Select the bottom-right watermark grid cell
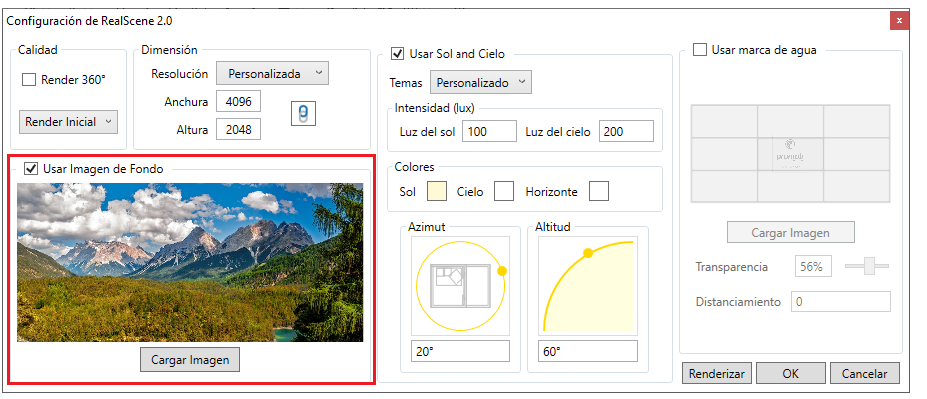The image size is (927, 399). click(x=857, y=186)
